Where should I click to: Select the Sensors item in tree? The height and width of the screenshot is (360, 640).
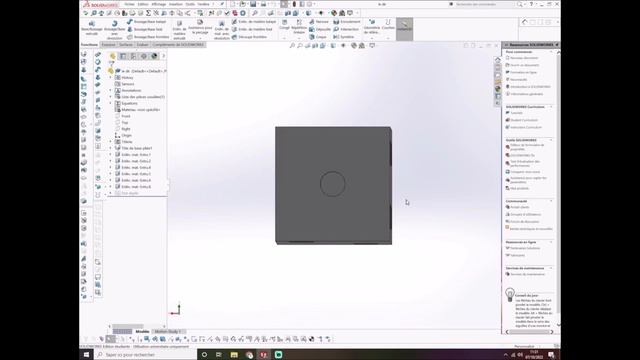coord(128,84)
